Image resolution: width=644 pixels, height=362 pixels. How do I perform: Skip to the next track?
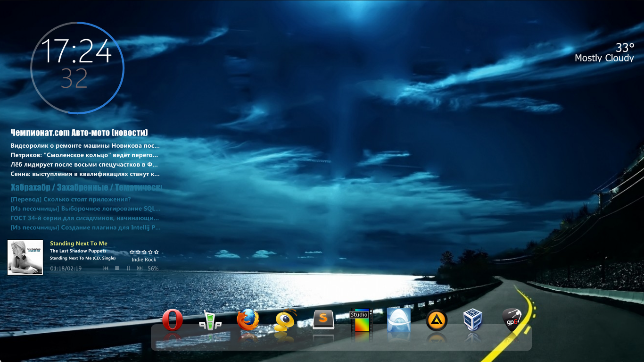click(x=140, y=269)
